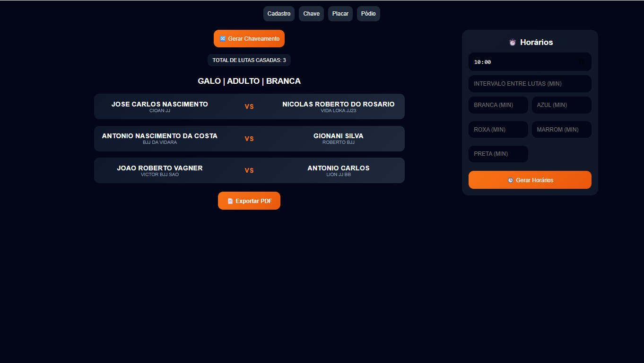Click the Azul (min) input
This screenshot has width=644, height=363.
(561, 105)
